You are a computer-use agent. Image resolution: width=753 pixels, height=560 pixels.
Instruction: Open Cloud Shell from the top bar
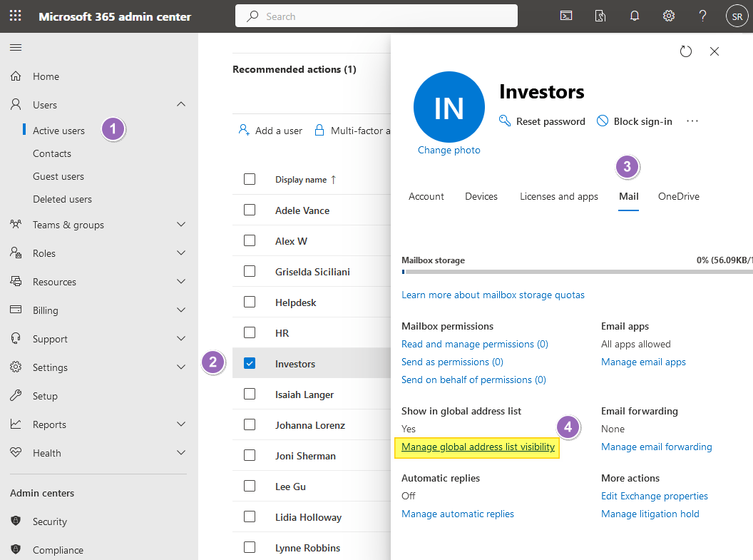[x=565, y=15]
